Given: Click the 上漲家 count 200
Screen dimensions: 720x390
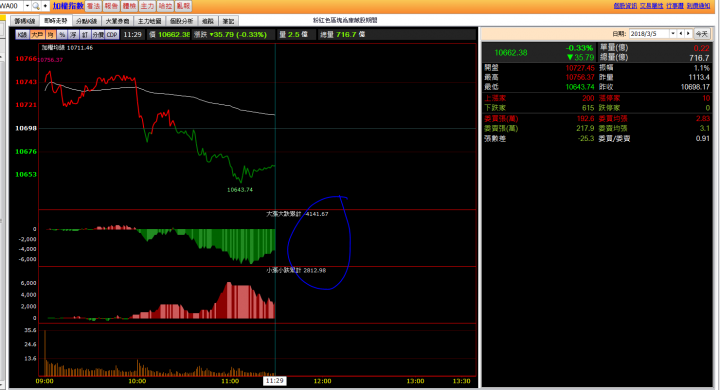Looking at the screenshot, I should coord(588,98).
